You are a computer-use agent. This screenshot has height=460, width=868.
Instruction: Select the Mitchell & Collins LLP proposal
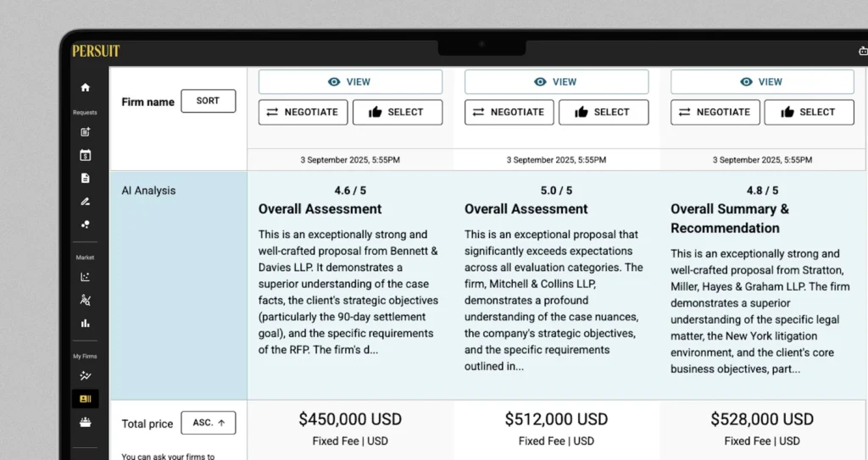click(x=603, y=112)
